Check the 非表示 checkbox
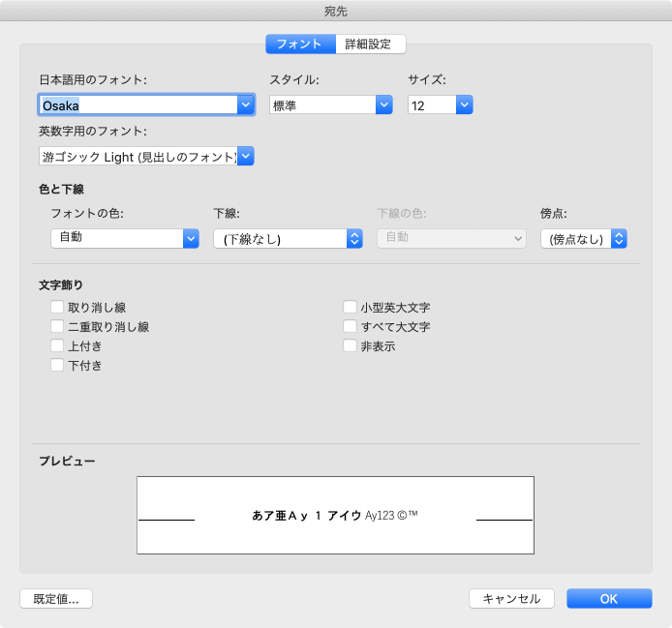Image resolution: width=672 pixels, height=628 pixels. click(x=350, y=346)
